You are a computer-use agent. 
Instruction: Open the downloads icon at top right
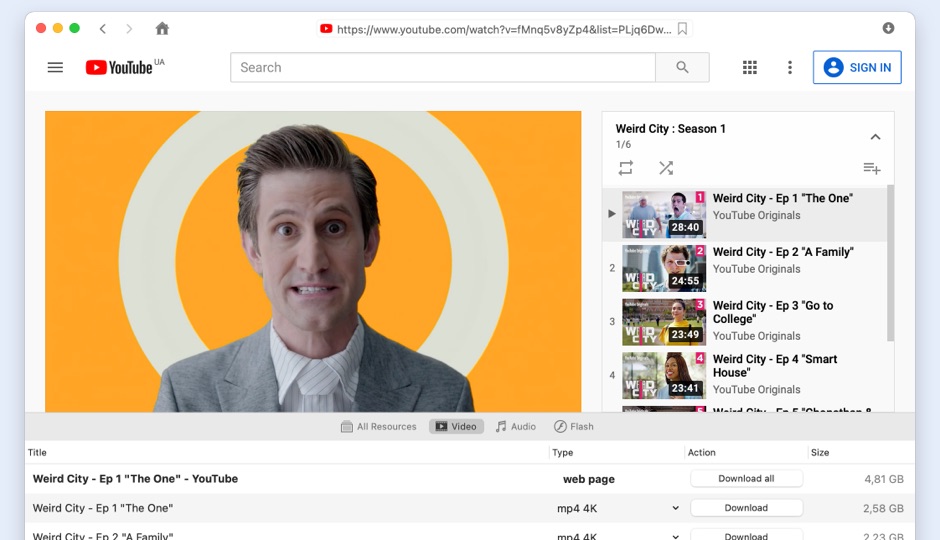coord(888,28)
